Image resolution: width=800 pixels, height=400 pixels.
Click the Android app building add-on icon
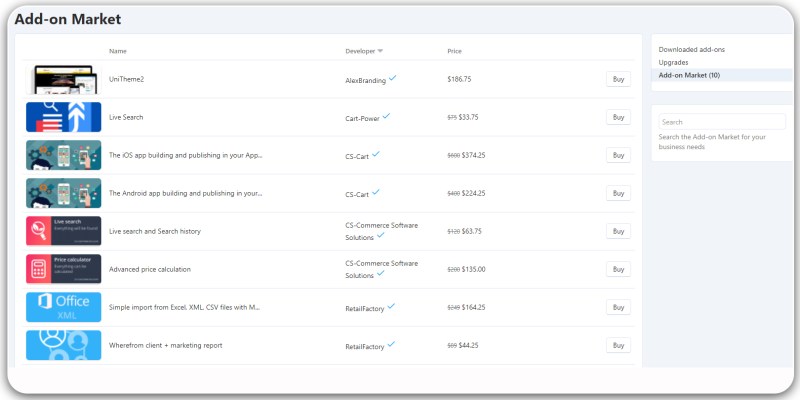click(63, 193)
